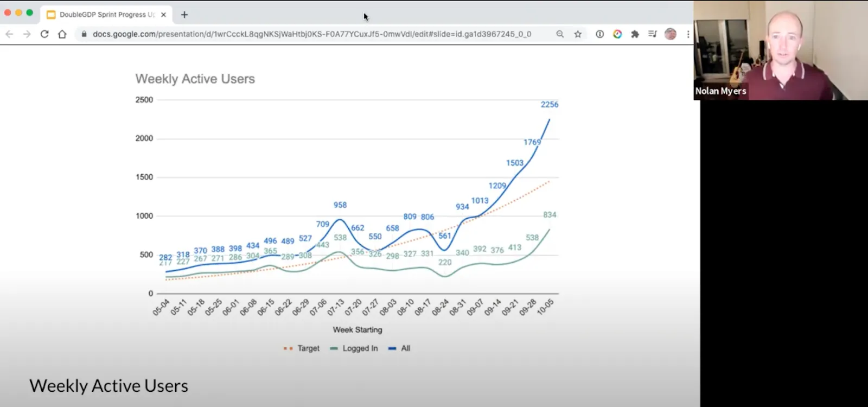Select the Week Starting axis title

358,330
